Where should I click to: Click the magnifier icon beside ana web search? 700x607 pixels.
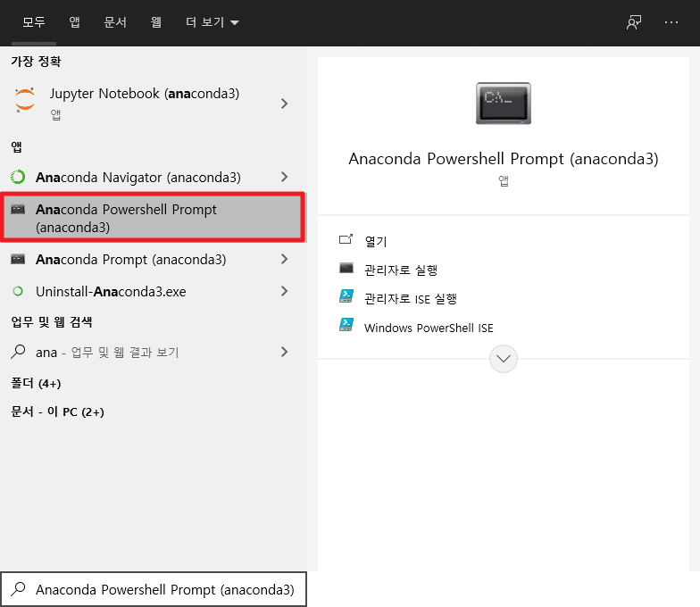point(18,352)
